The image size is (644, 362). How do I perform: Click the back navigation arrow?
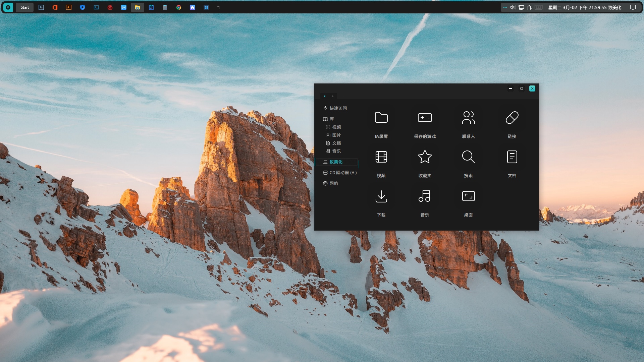tap(324, 96)
